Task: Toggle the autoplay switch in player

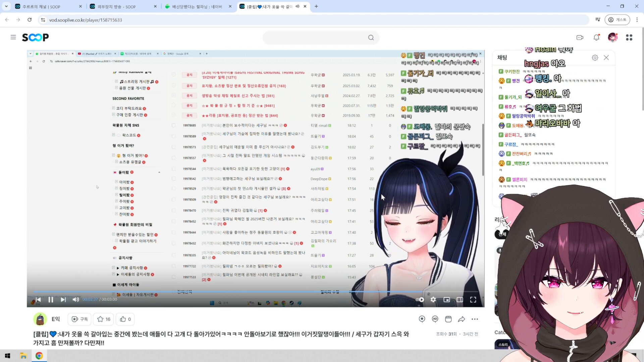Action: click(420, 300)
